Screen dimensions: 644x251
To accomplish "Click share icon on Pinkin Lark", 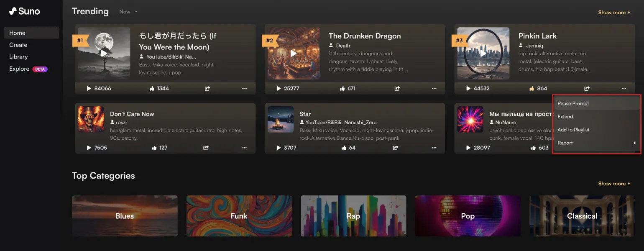I will tap(587, 89).
